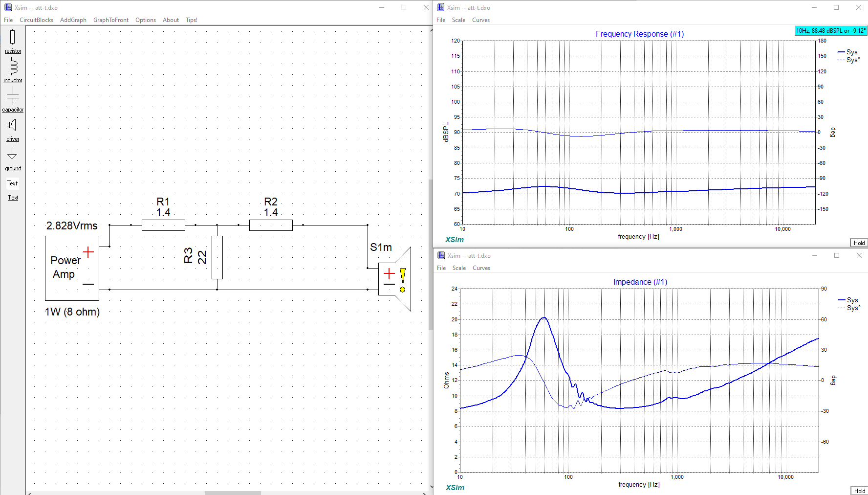868x495 pixels.
Task: Click the Power Amp block
Action: pos(72,268)
